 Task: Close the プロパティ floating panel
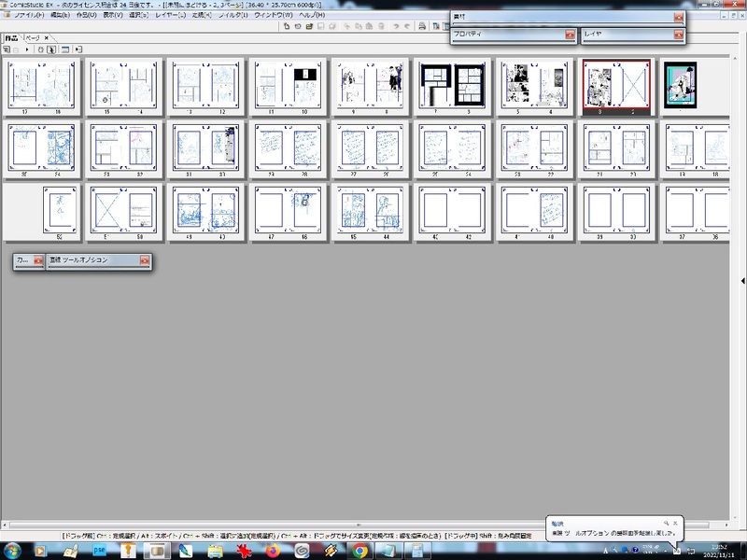pyautogui.click(x=570, y=35)
